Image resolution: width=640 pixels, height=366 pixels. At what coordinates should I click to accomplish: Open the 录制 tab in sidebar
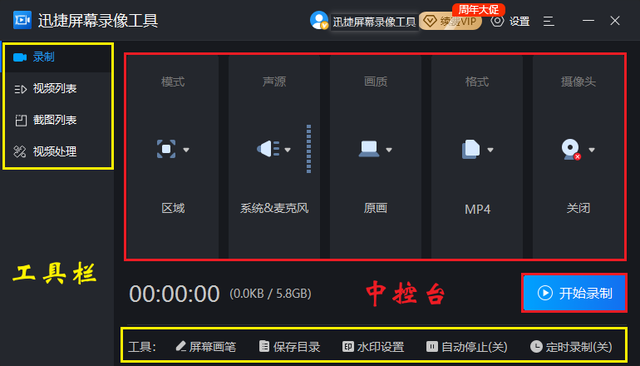pos(57,57)
